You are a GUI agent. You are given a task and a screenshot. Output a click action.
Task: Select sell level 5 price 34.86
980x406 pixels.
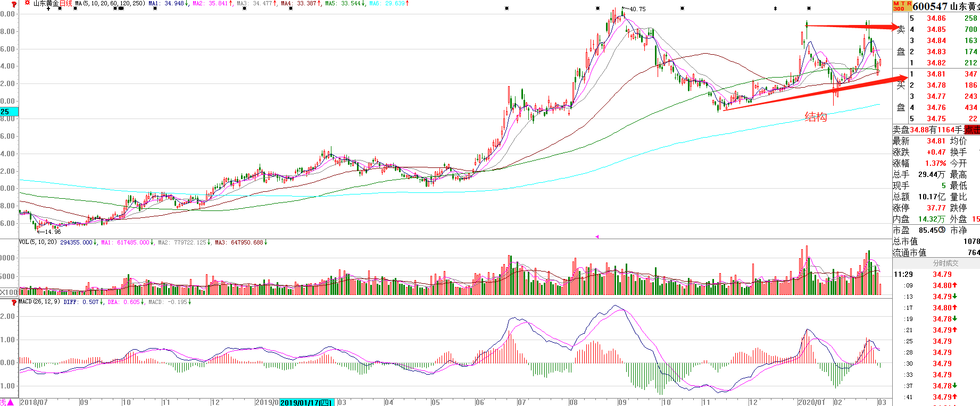936,18
